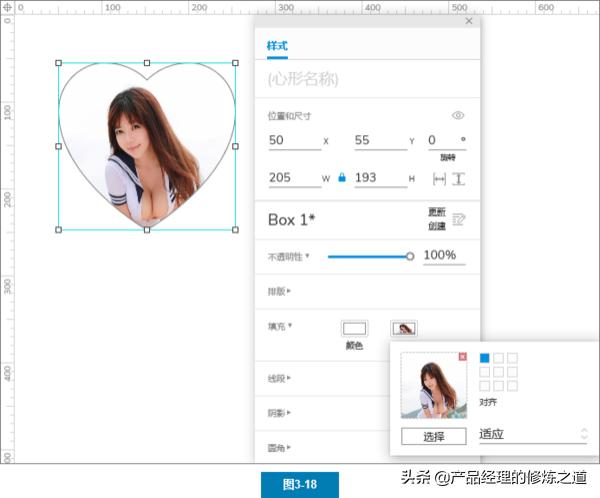Edit the height field showing 193
The width and height of the screenshot is (600, 498).
(381, 178)
